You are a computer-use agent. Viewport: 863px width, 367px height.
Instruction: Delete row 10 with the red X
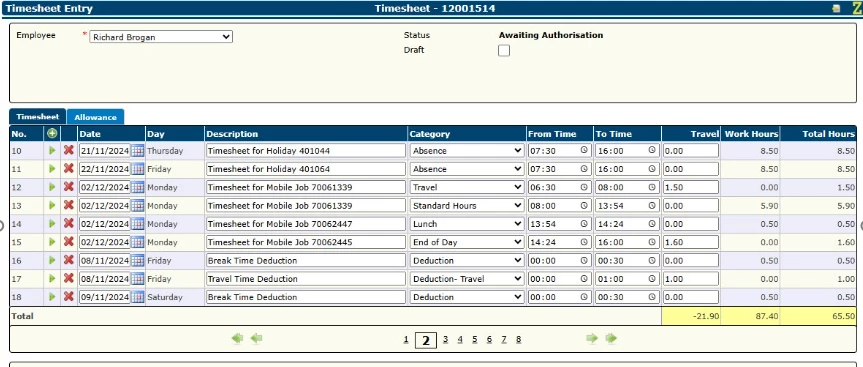[69, 150]
